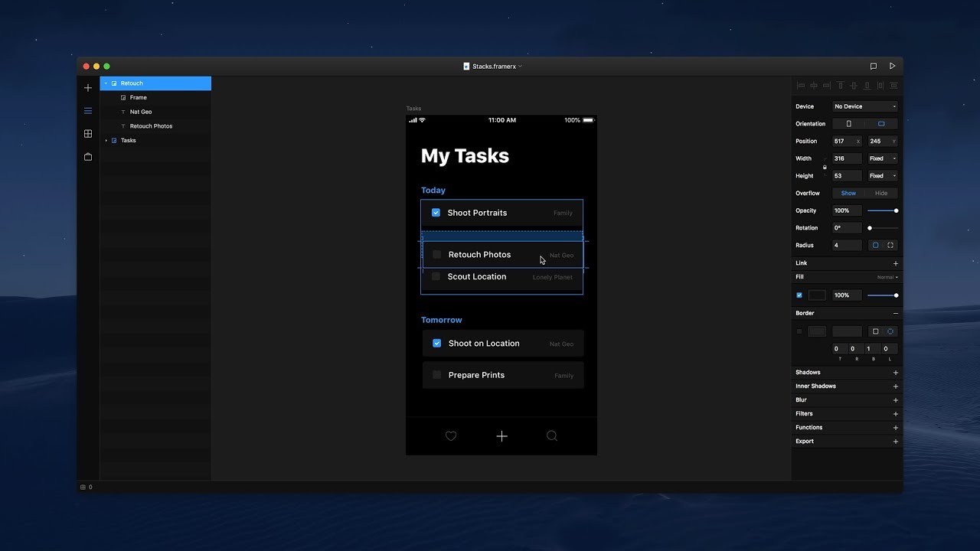Screen dimensions: 980x551
Task: Add Inner Shadows with the plus button
Action: coord(895,386)
